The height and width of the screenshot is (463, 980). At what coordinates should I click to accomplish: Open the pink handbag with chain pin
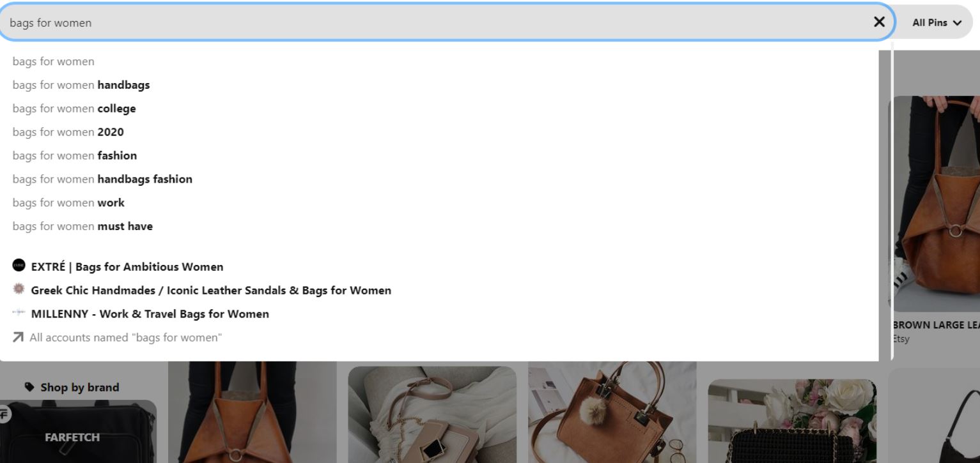coord(432,414)
